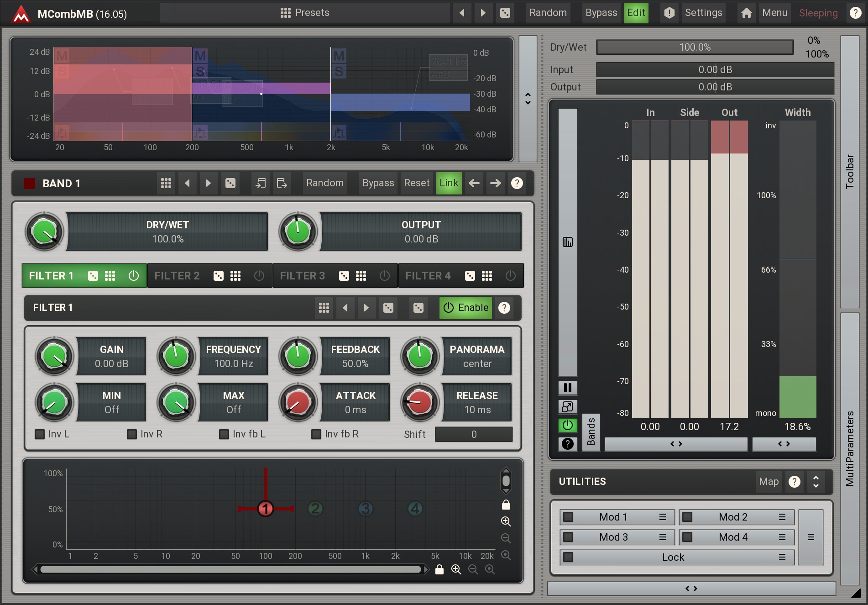This screenshot has height=605, width=868.
Task: Expand the Utilities panel arrows
Action: (x=816, y=482)
